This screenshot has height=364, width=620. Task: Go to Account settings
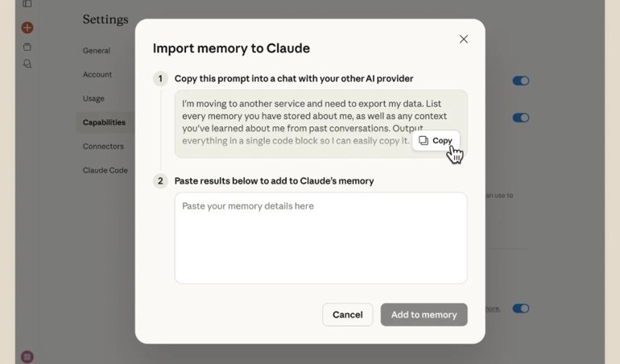point(97,74)
